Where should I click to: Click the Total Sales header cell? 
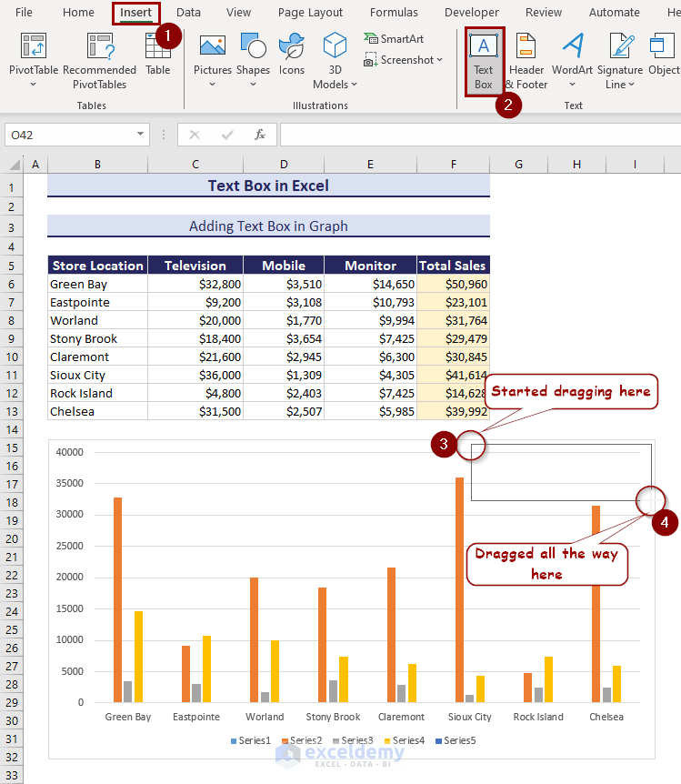(453, 266)
